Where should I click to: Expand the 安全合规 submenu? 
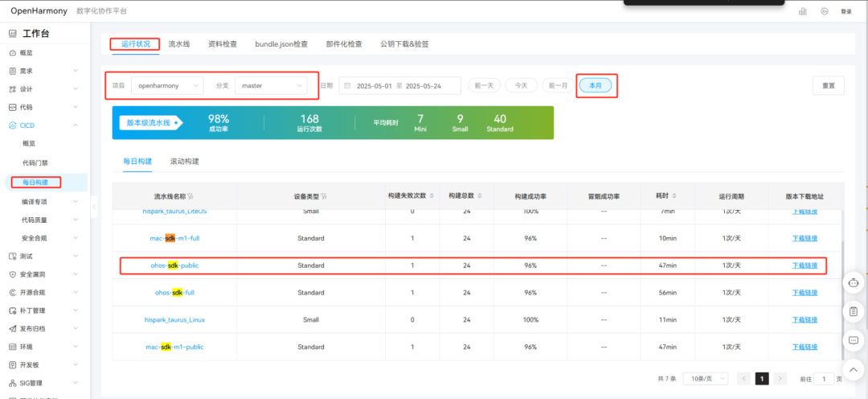[76, 238]
